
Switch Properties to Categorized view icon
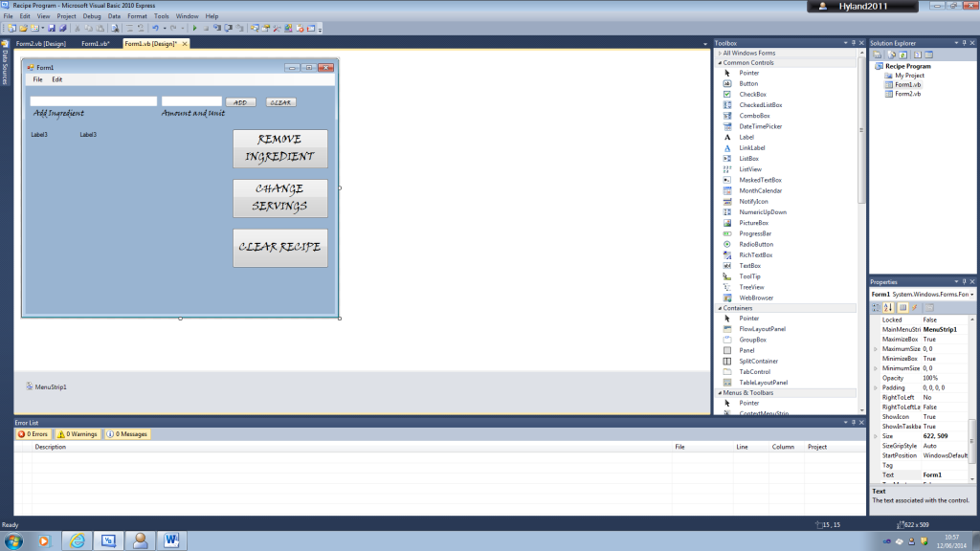coord(875,307)
